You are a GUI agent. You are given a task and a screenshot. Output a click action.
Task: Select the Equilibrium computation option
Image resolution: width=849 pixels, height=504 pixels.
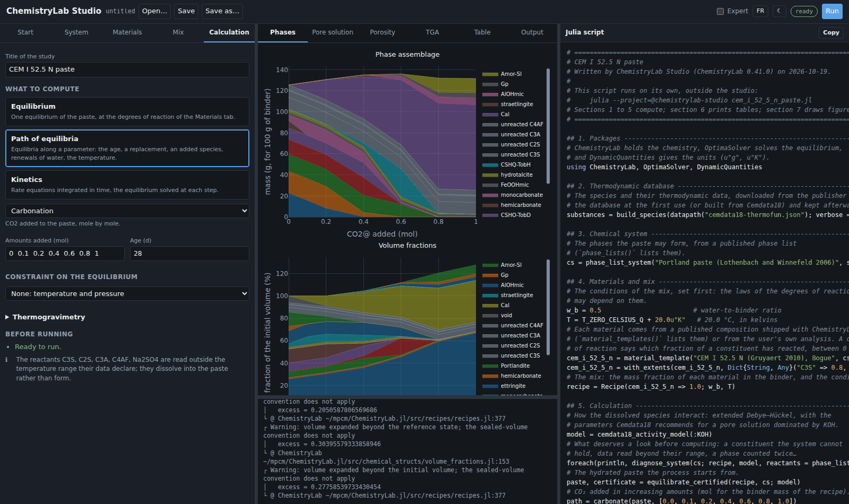pyautogui.click(x=127, y=111)
